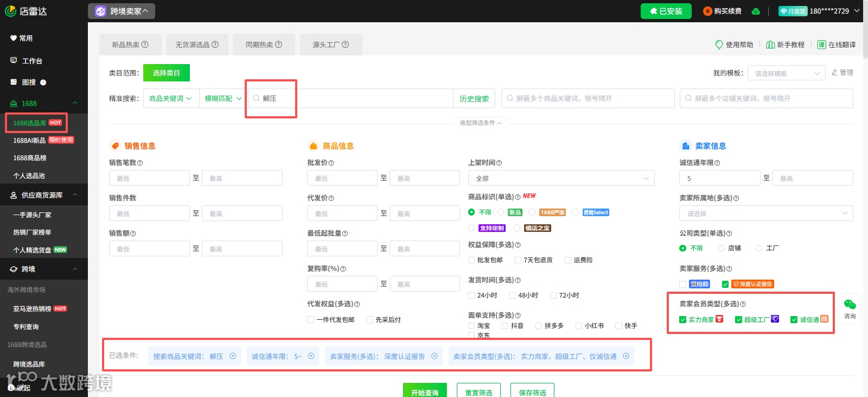The width and height of the screenshot is (868, 397).
Task: Click the green 已安装 button
Action: pos(666,11)
